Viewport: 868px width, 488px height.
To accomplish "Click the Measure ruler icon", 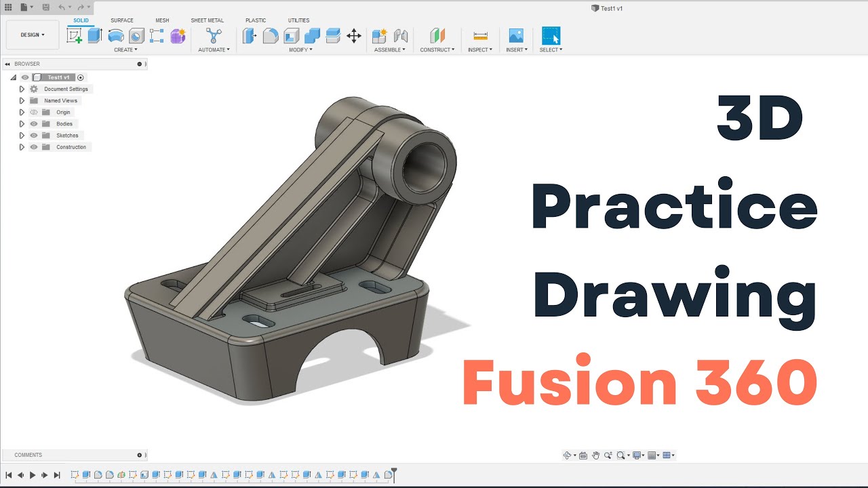I will coord(481,36).
